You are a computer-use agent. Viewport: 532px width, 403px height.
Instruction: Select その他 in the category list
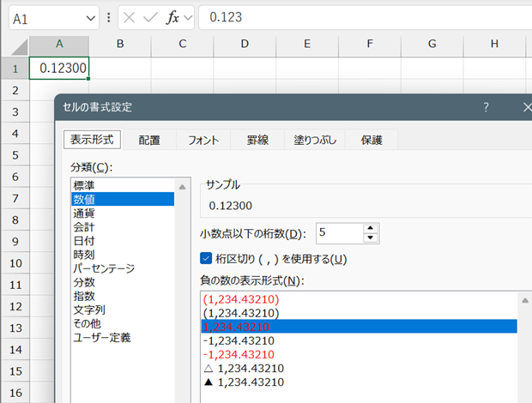(123, 324)
